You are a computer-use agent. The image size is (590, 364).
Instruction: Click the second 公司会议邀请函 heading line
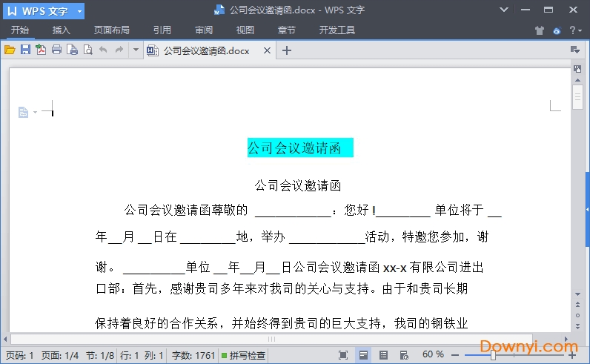point(298,185)
